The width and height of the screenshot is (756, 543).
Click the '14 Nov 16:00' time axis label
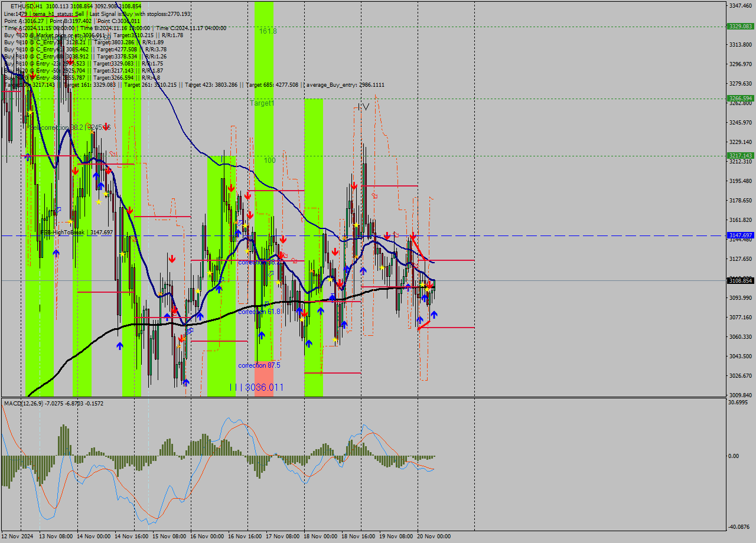(132, 537)
